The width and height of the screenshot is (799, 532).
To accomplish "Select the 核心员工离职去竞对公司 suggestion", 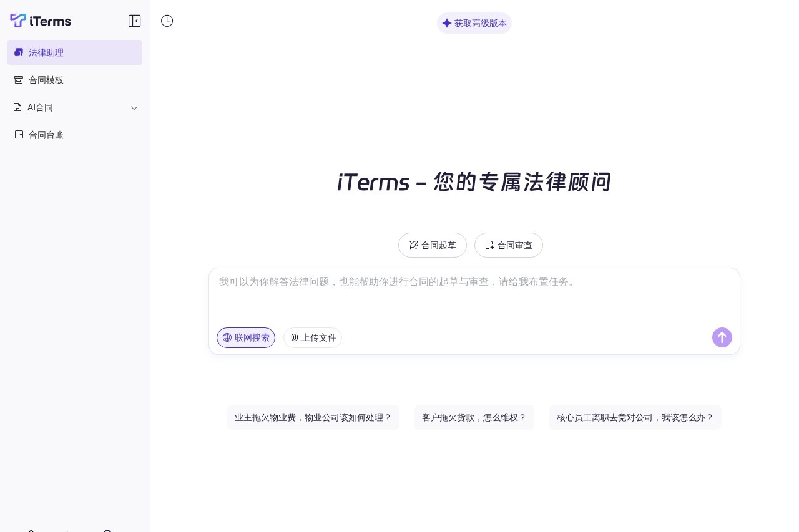I will click(x=635, y=417).
